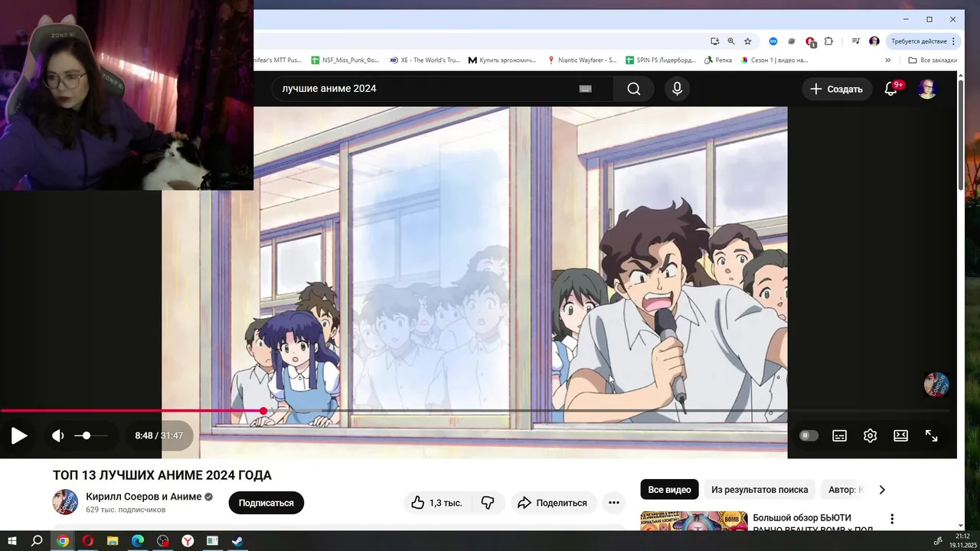Viewport: 980px width, 551px height.
Task: Switch to Opera in the taskbar
Action: point(87,541)
